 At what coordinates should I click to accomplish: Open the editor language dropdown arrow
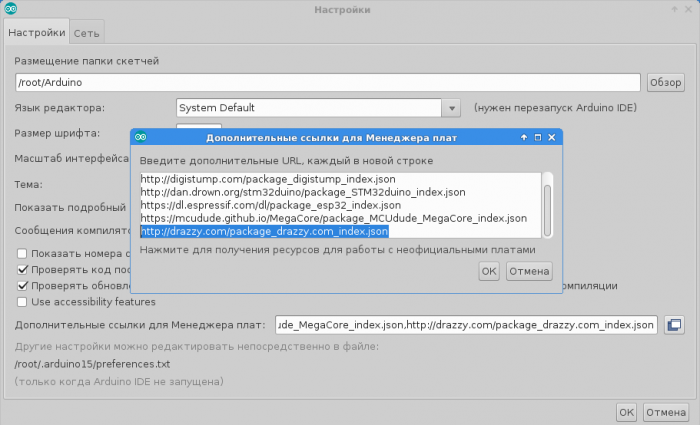(452, 107)
